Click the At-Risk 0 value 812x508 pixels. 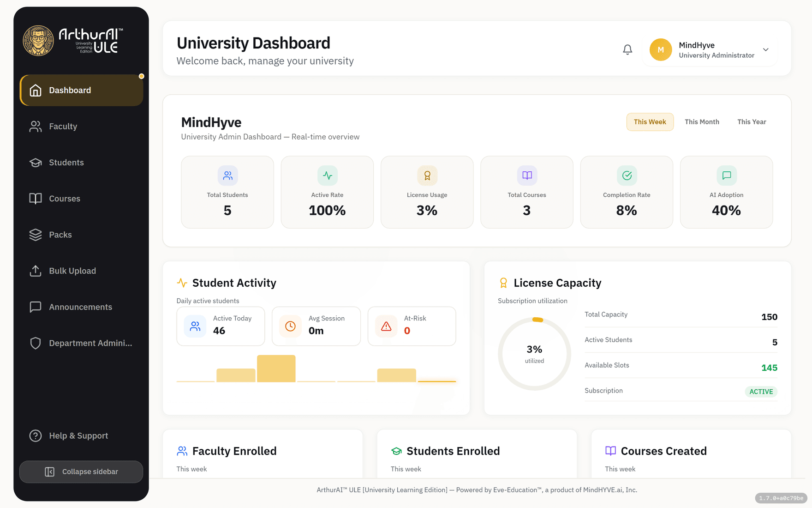pyautogui.click(x=407, y=331)
